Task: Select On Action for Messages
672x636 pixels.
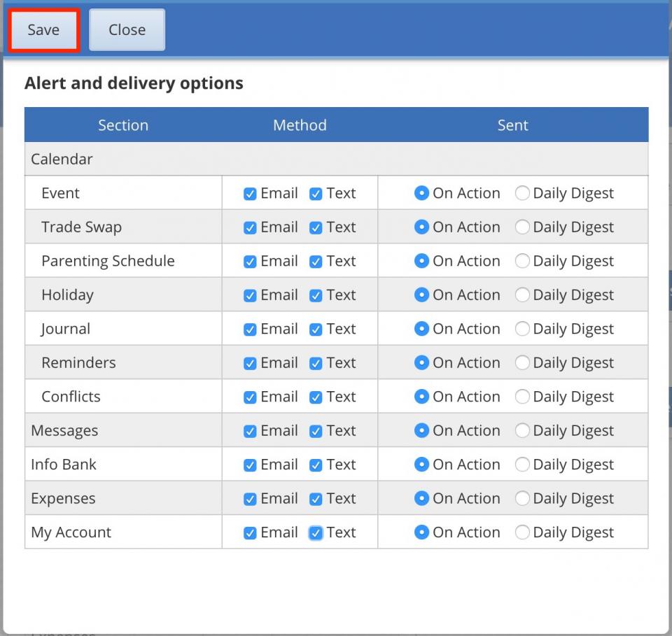Action: pyautogui.click(x=421, y=430)
